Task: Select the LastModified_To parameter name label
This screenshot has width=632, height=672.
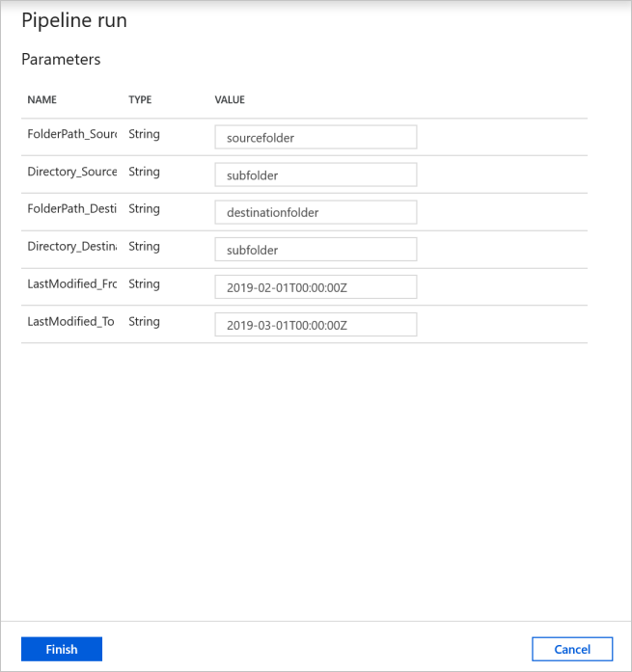Action: [70, 321]
